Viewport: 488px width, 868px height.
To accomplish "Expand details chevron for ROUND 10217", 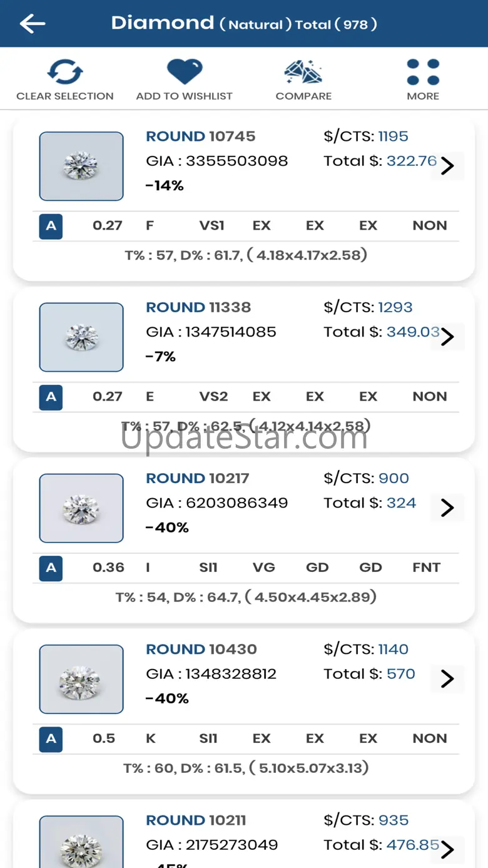I will click(447, 508).
